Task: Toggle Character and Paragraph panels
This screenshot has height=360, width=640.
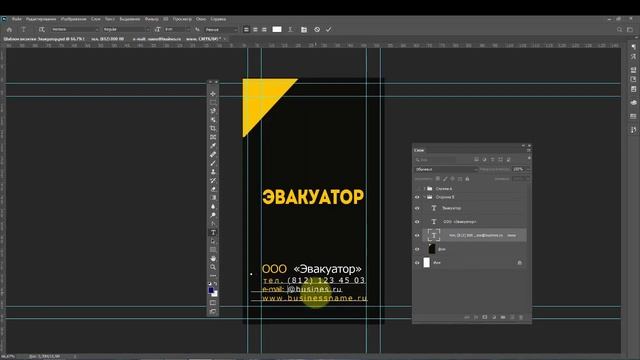Action: 304,29
